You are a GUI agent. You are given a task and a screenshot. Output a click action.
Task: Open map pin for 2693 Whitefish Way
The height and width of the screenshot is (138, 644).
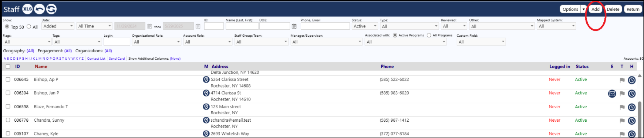click(206, 134)
